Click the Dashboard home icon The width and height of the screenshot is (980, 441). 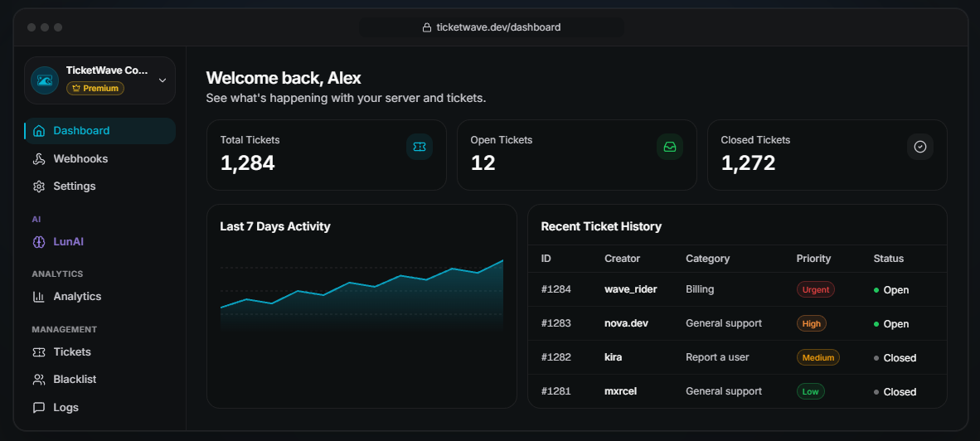39,131
